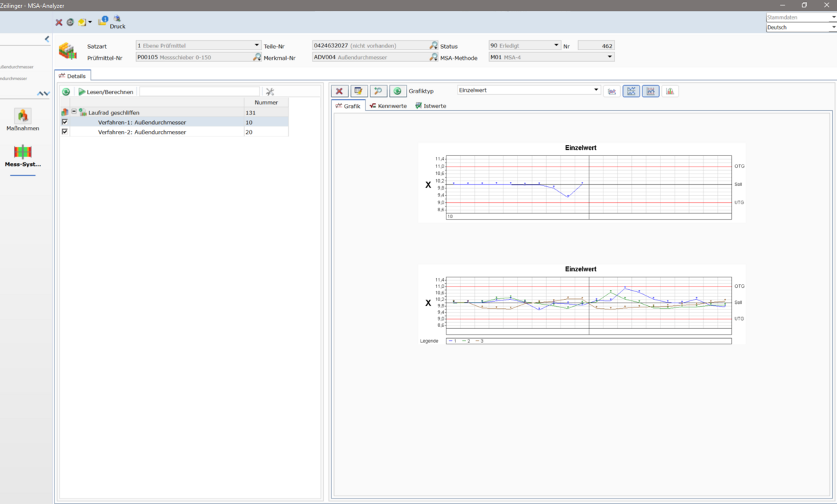Click the Druck print button

(x=117, y=22)
